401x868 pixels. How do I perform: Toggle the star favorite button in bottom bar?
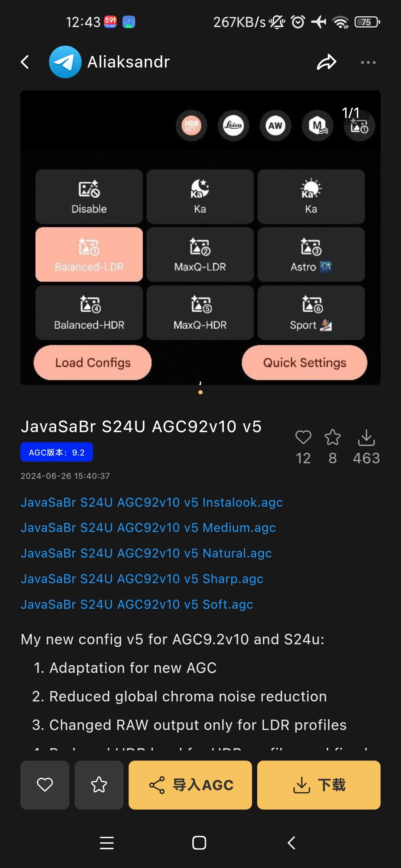(99, 785)
